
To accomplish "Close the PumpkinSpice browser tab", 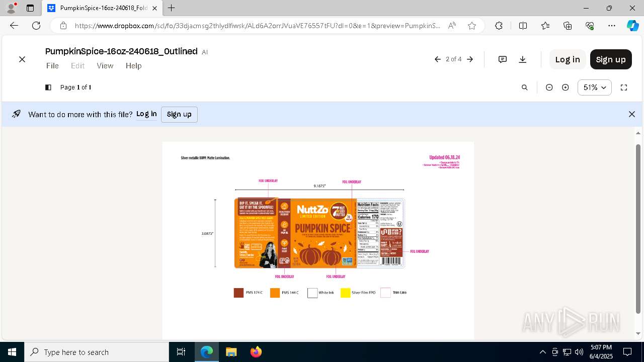I will pos(154,8).
